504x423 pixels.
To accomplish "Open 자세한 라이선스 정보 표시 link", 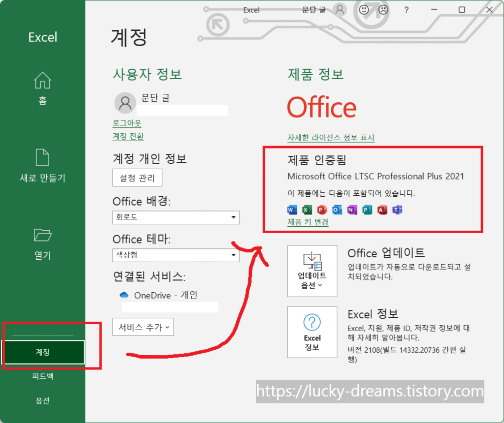I will click(331, 137).
